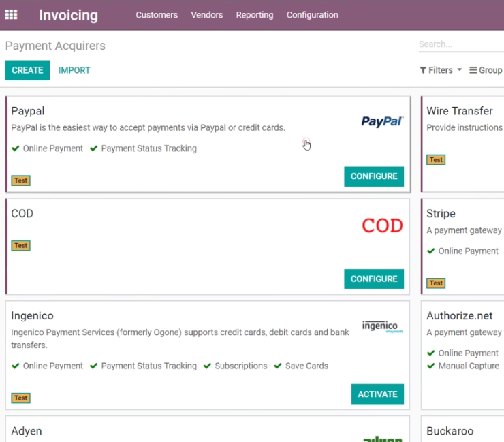Click the Paypal card Test badge
Screen dimensions: 504x442
pos(21,180)
